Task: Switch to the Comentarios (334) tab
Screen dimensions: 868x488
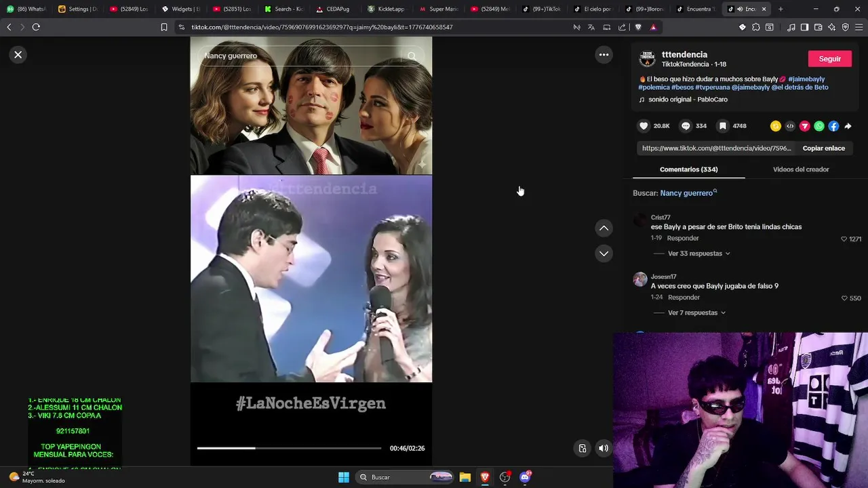Action: [688, 169]
